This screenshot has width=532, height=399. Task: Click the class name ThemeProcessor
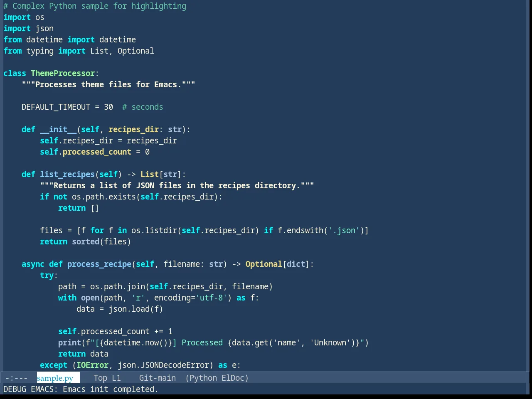point(63,73)
